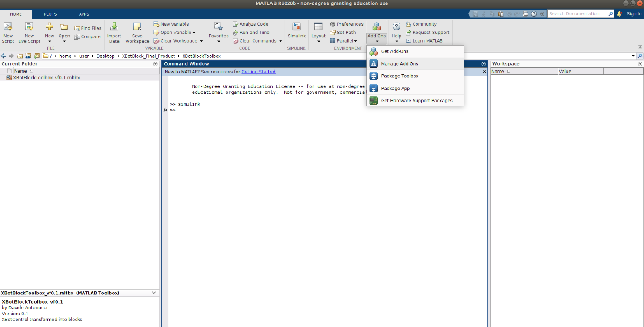Open Community
The image size is (644, 327).
(x=421, y=24)
